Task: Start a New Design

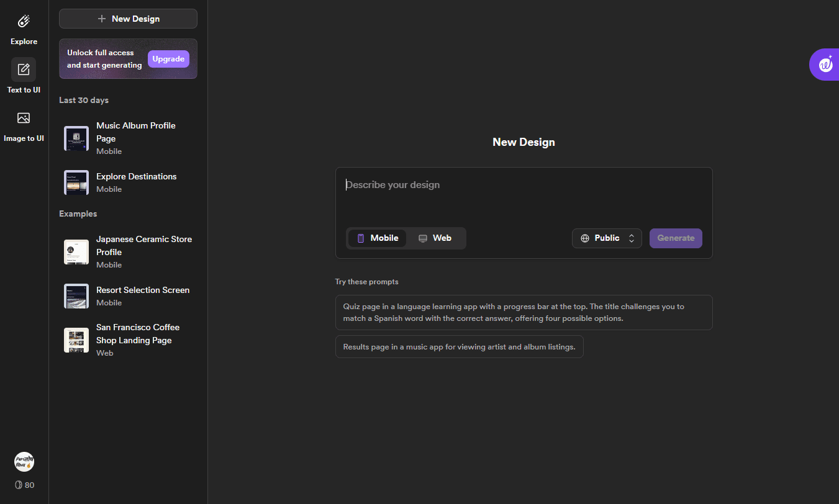Action: pyautogui.click(x=128, y=18)
